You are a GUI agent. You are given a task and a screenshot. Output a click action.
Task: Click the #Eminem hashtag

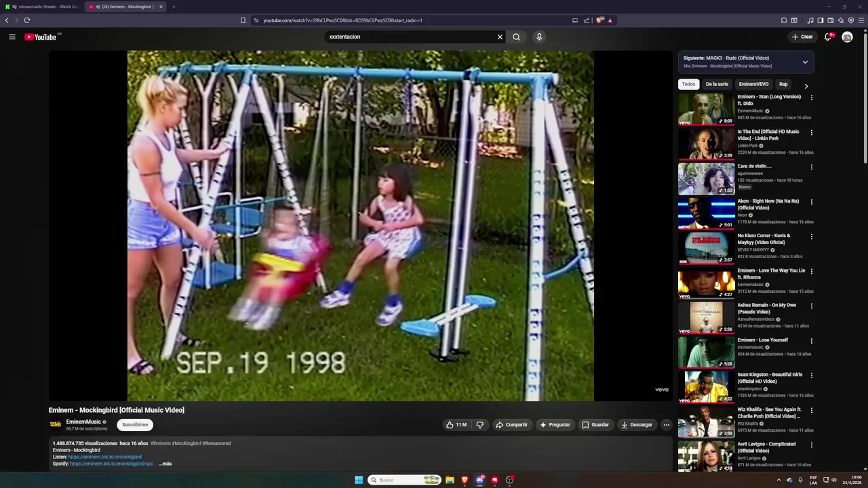point(161,443)
